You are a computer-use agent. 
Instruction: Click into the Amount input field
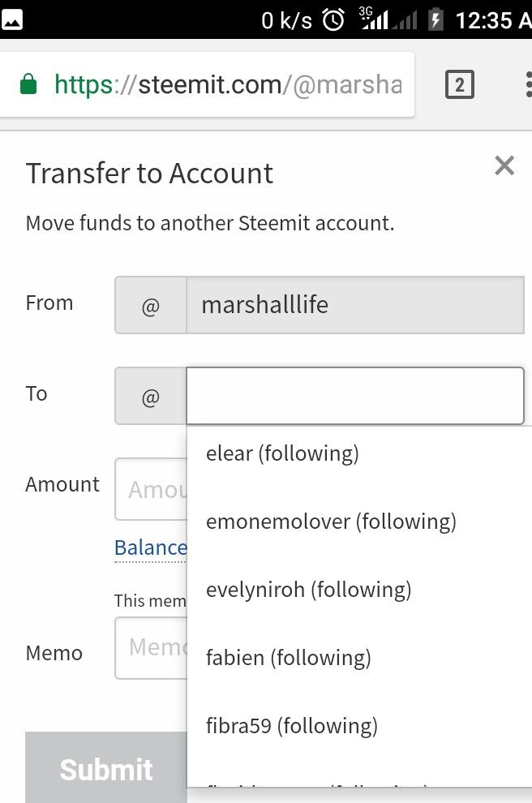154,489
